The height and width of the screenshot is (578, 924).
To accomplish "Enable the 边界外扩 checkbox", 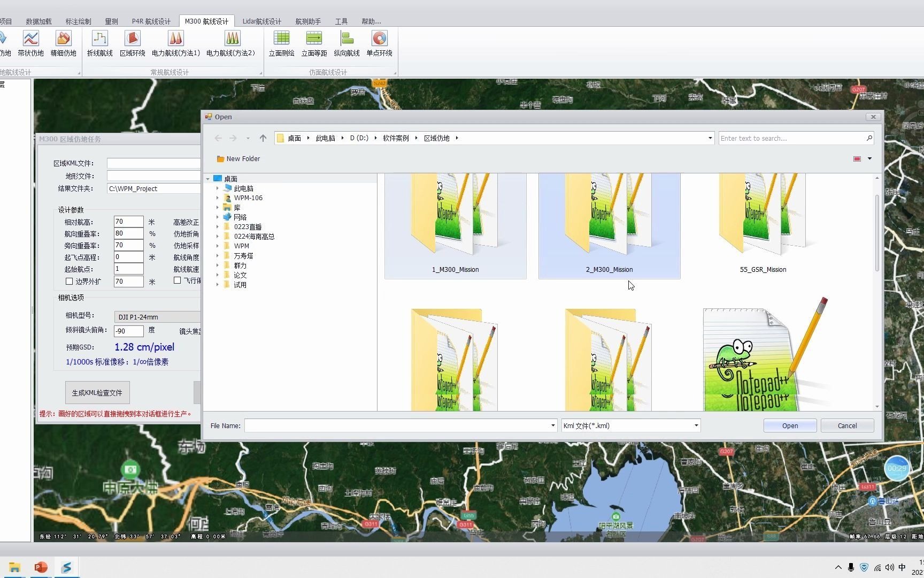I will [69, 281].
